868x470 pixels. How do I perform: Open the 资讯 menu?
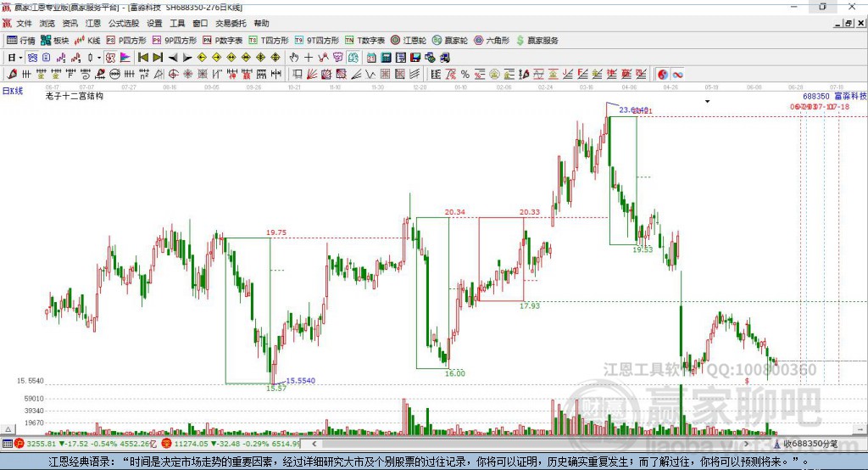tap(70, 23)
